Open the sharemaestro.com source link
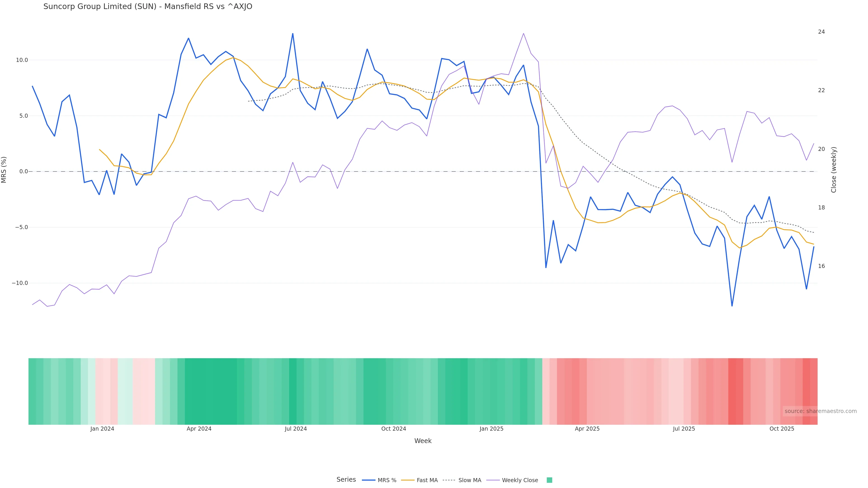The width and height of the screenshot is (868, 488). (820, 411)
